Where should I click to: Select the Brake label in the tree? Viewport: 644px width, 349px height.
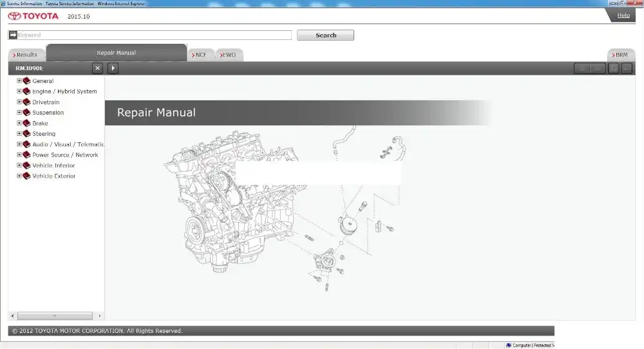click(40, 123)
